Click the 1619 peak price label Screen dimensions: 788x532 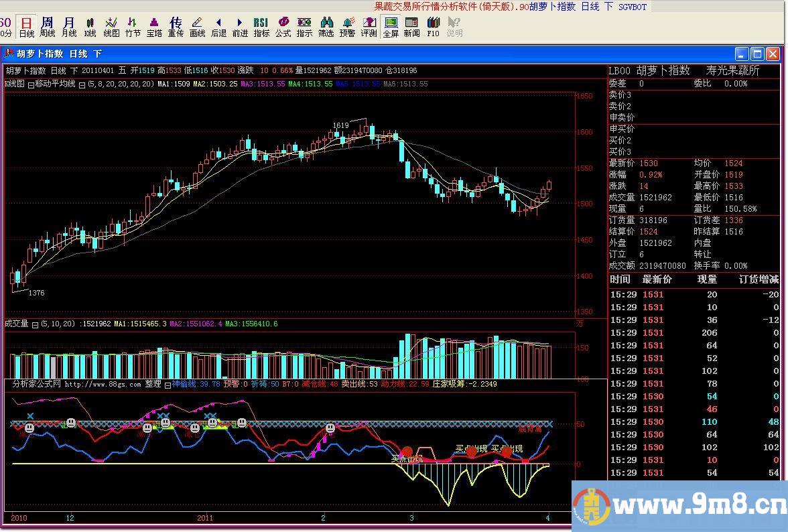tap(340, 125)
